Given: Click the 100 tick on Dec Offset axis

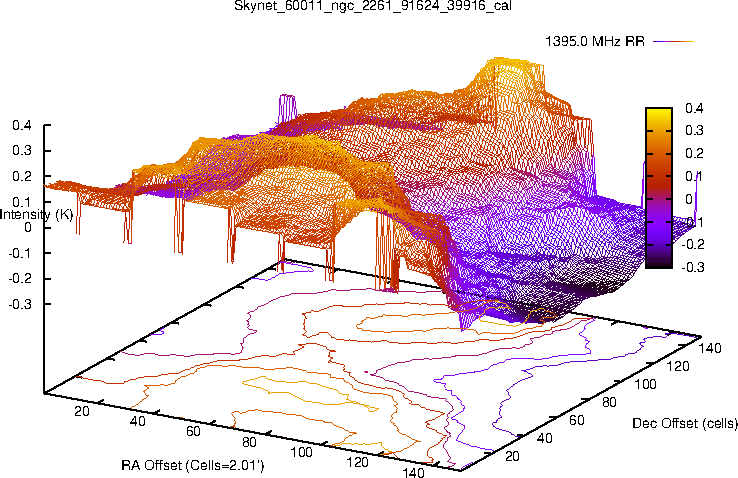Looking at the screenshot, I should point(645,384).
